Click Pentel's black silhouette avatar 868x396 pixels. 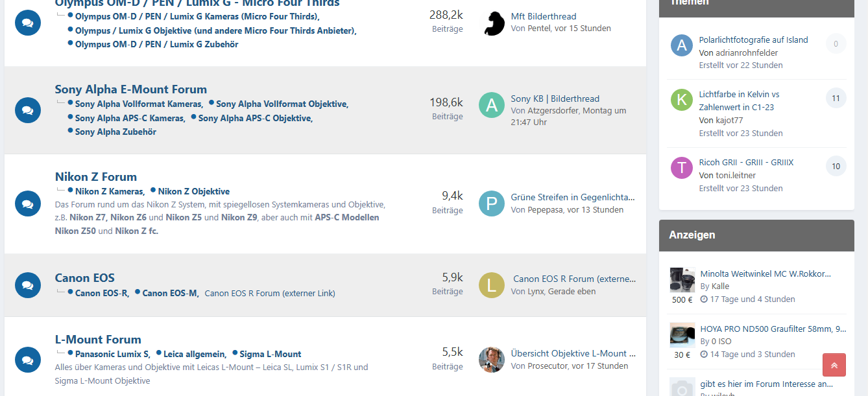tap(494, 23)
